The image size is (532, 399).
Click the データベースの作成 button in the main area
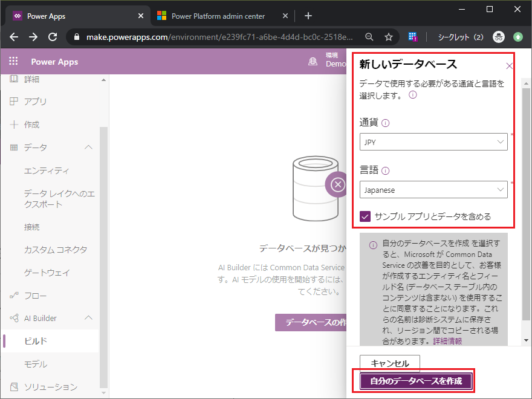click(311, 322)
